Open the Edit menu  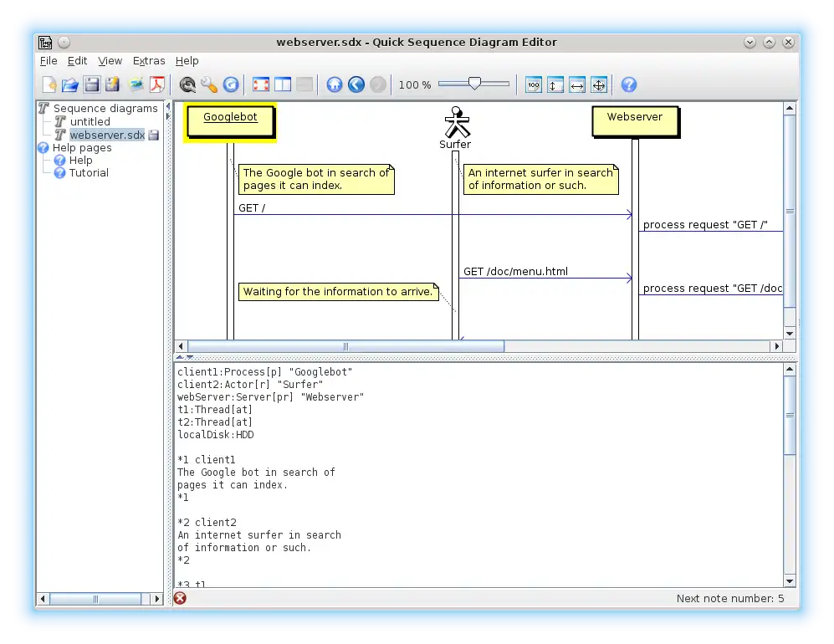[x=77, y=60]
